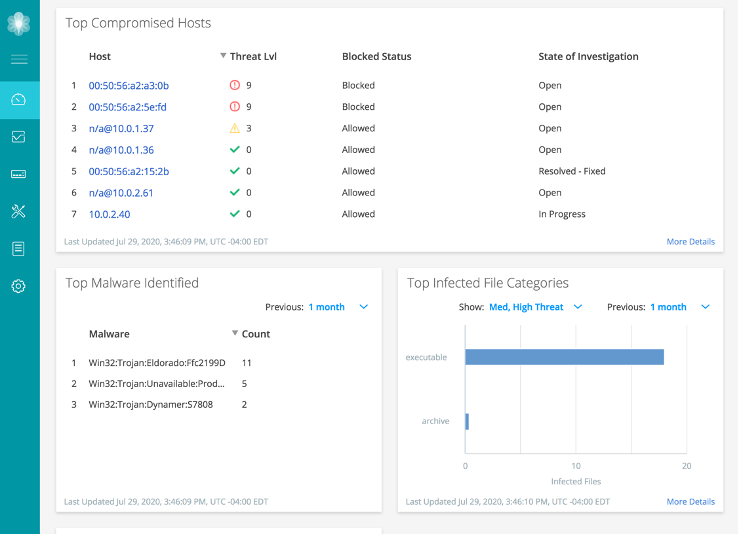This screenshot has height=534, width=738.
Task: Click More Details under Top Infected File Categories
Action: [x=690, y=502]
